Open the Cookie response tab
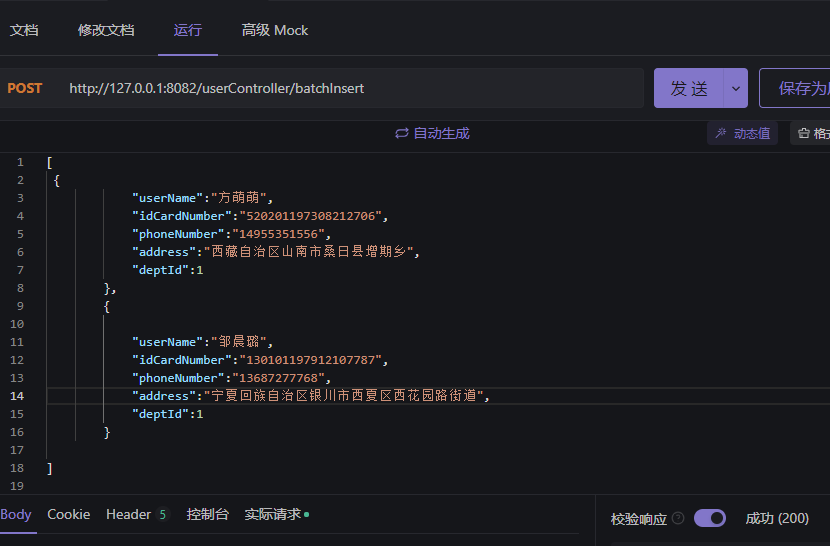 click(x=68, y=514)
